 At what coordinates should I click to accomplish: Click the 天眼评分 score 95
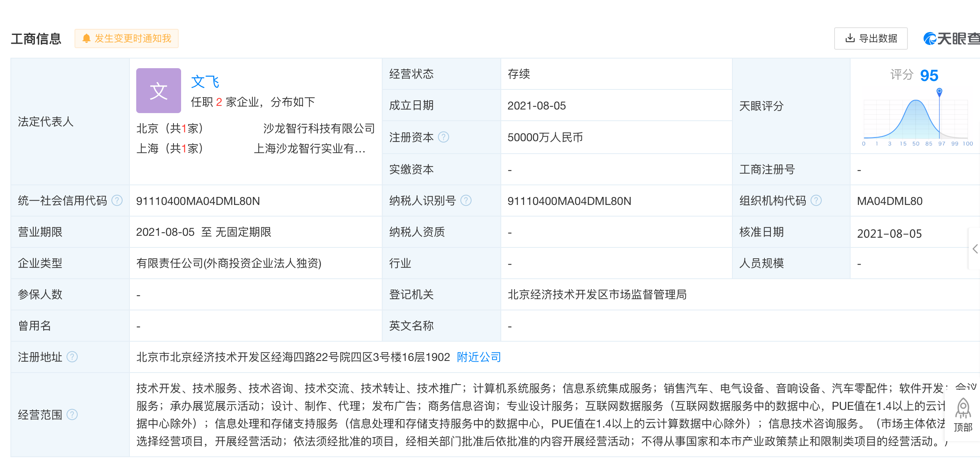pos(929,75)
